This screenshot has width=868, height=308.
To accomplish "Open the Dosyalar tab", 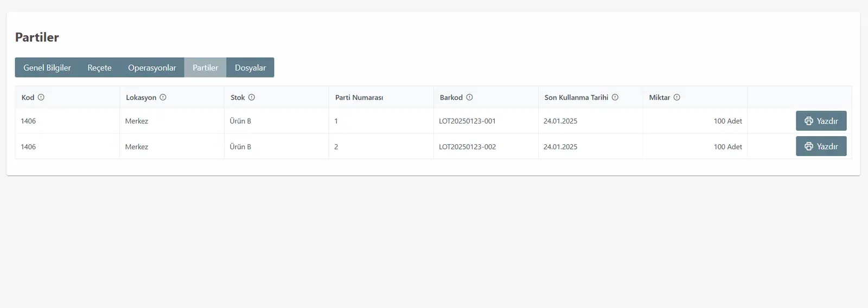I will (250, 68).
